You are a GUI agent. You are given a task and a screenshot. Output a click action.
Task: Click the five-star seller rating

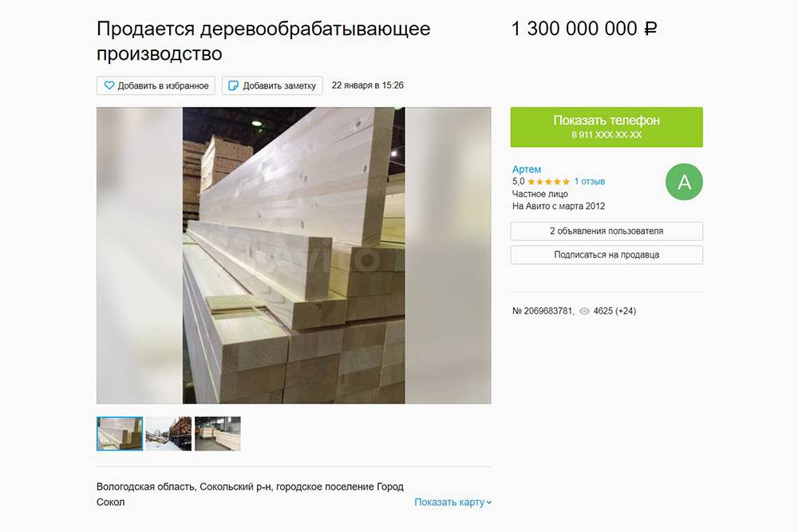point(549,182)
